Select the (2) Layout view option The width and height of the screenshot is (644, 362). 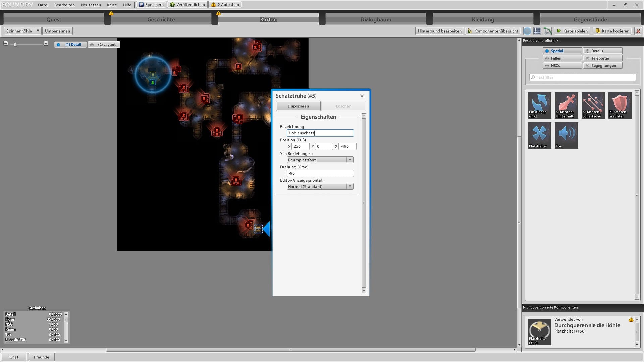tap(104, 45)
